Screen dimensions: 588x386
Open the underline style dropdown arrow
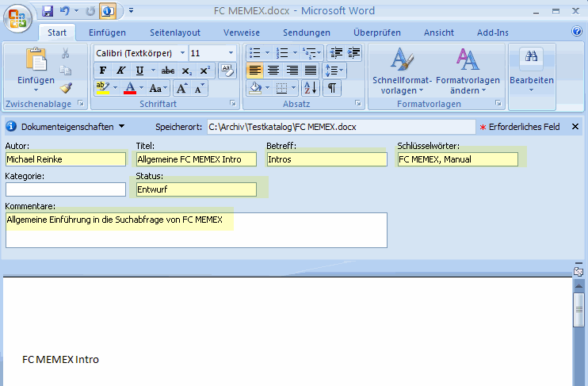pyautogui.click(x=153, y=71)
